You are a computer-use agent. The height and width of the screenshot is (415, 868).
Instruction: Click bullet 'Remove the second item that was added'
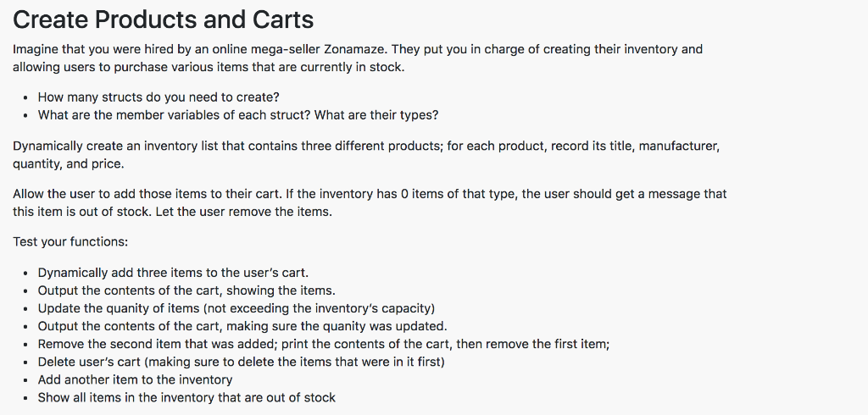tap(324, 344)
